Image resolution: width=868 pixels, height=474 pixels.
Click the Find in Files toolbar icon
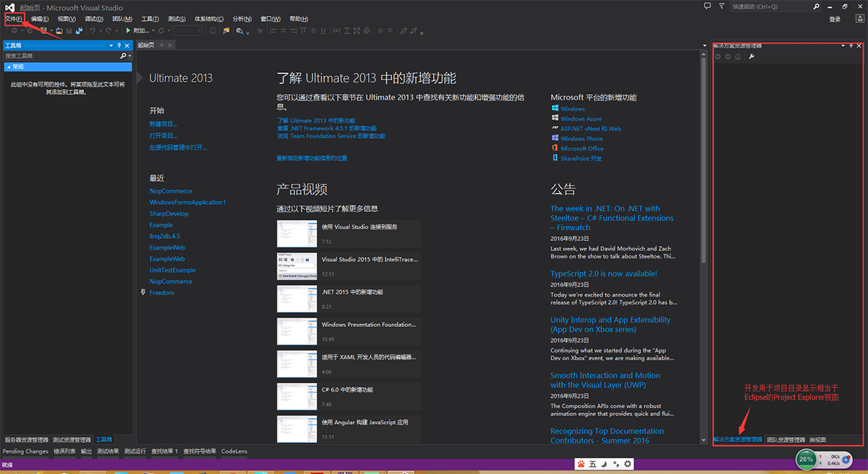point(226,30)
